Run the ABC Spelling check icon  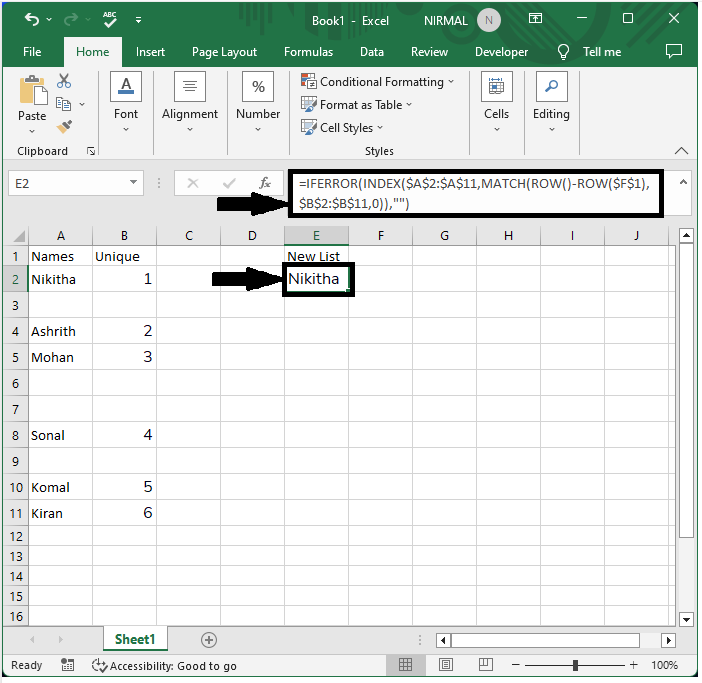pos(110,19)
